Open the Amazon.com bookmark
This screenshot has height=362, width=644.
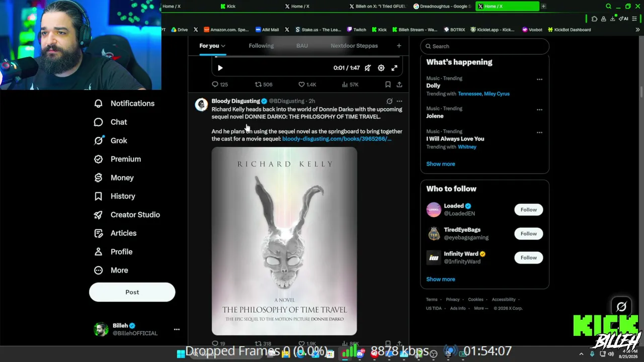pos(226,30)
